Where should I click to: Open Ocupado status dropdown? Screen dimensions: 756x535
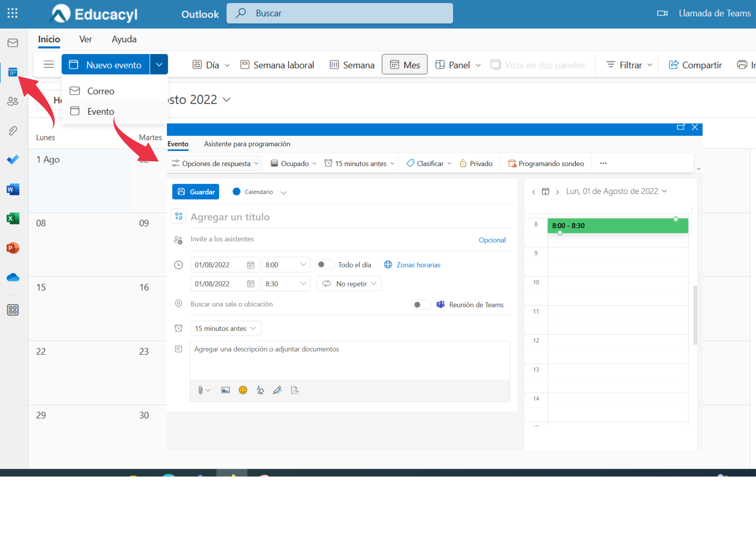(293, 163)
